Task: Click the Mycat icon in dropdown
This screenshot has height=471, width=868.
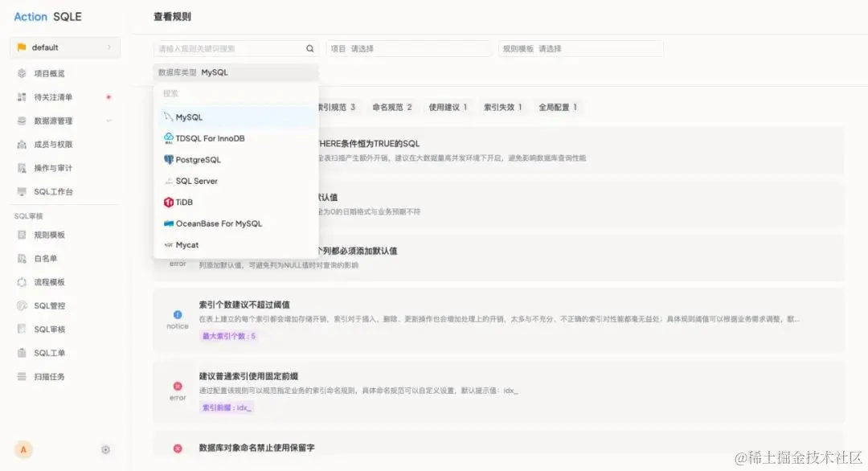Action: point(168,244)
